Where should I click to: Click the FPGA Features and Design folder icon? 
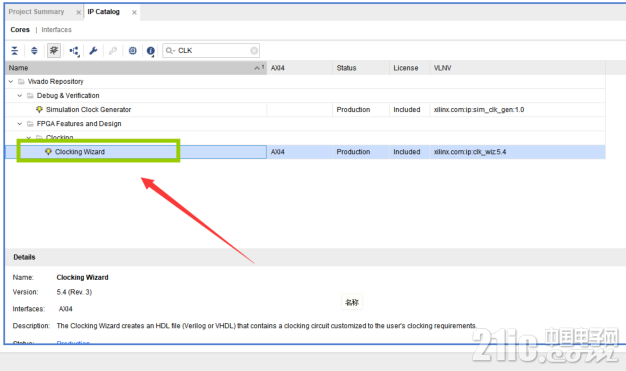point(30,124)
